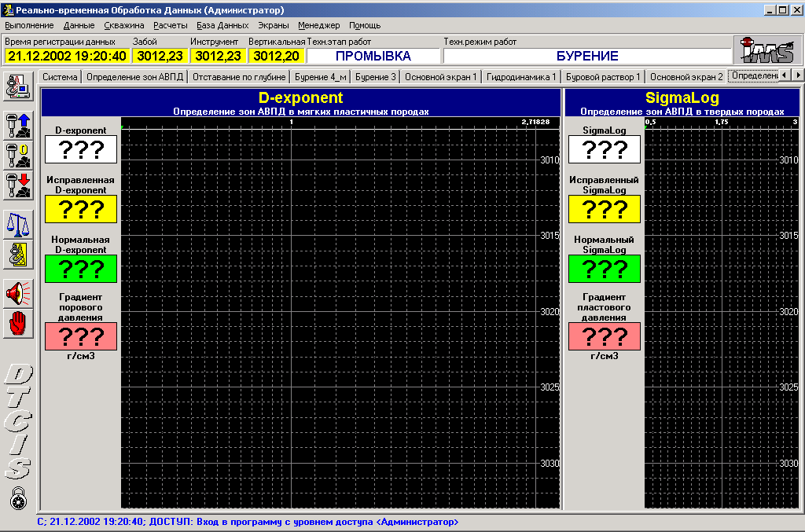805x532 pixels.
Task: Switch to the Бурение 4_м tab
Action: (x=321, y=77)
